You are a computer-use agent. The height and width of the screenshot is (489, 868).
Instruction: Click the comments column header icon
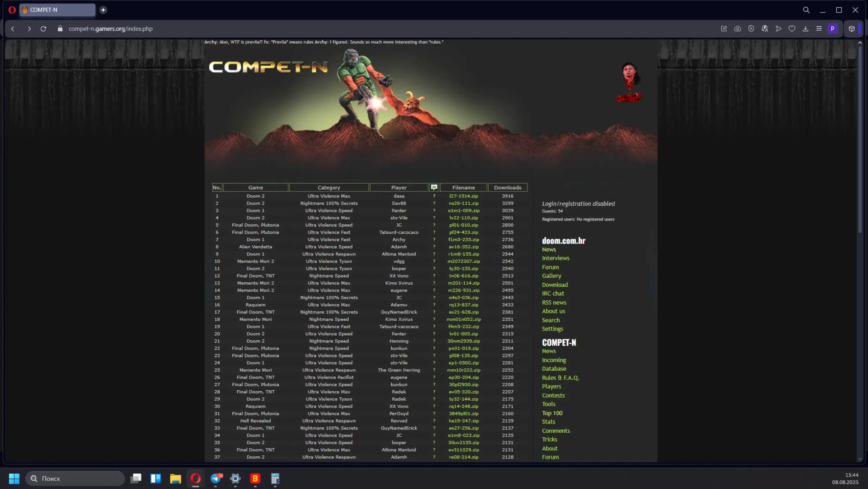click(434, 187)
